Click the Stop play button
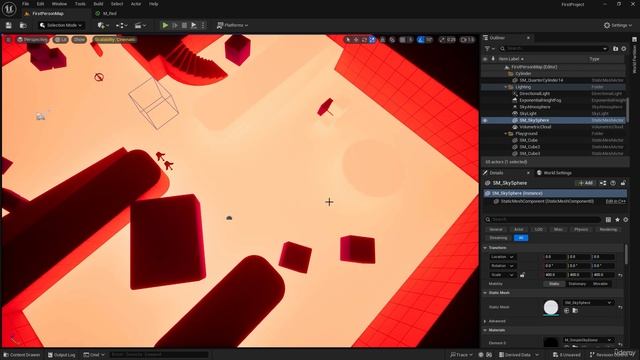The height and width of the screenshot is (360, 640). (x=184, y=25)
